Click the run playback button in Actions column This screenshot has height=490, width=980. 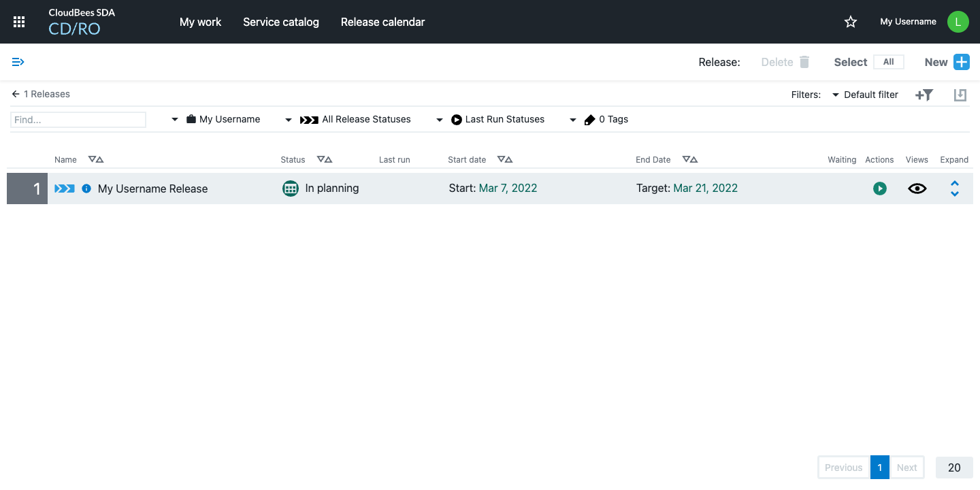coord(880,189)
